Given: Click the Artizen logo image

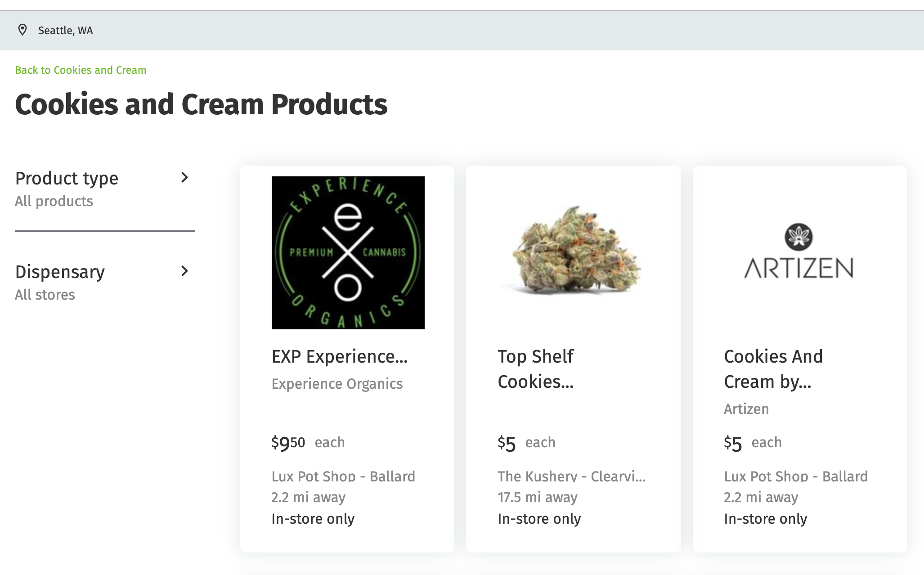Looking at the screenshot, I should [799, 251].
